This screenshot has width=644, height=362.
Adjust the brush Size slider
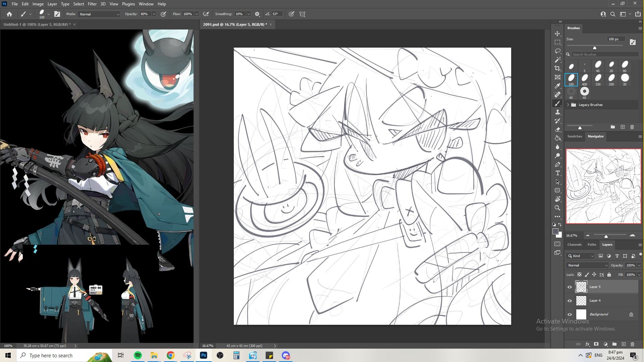point(595,48)
